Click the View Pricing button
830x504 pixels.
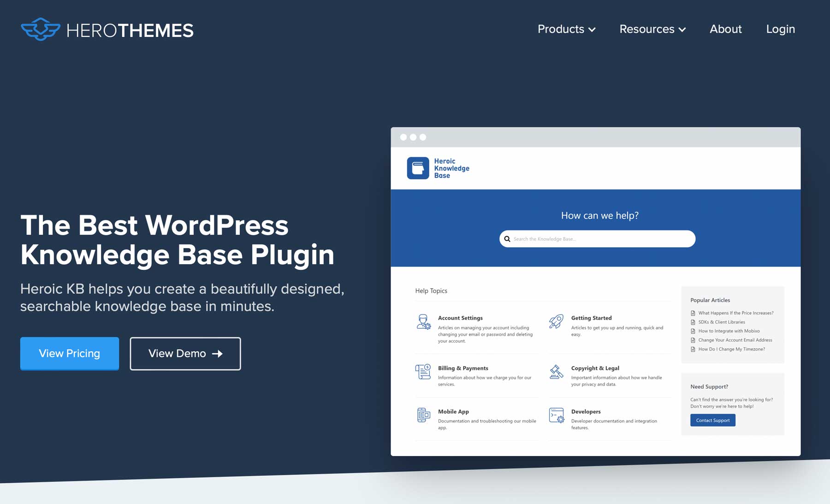pyautogui.click(x=69, y=354)
